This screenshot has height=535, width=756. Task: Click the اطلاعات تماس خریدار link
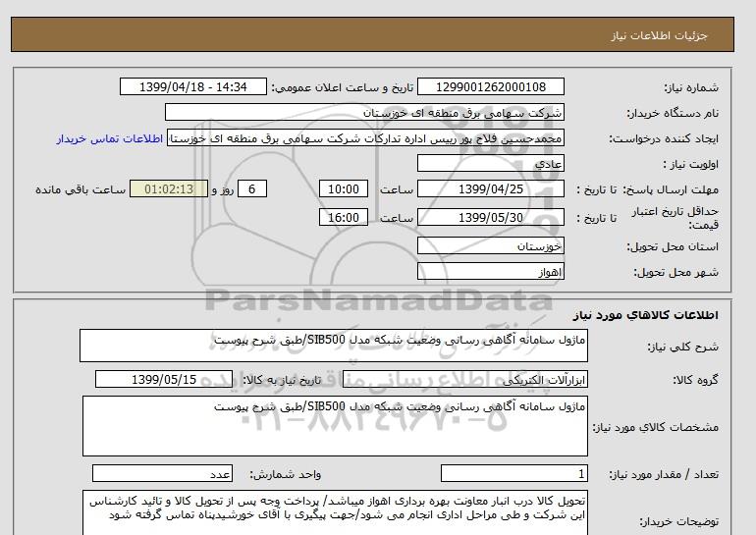pos(111,138)
